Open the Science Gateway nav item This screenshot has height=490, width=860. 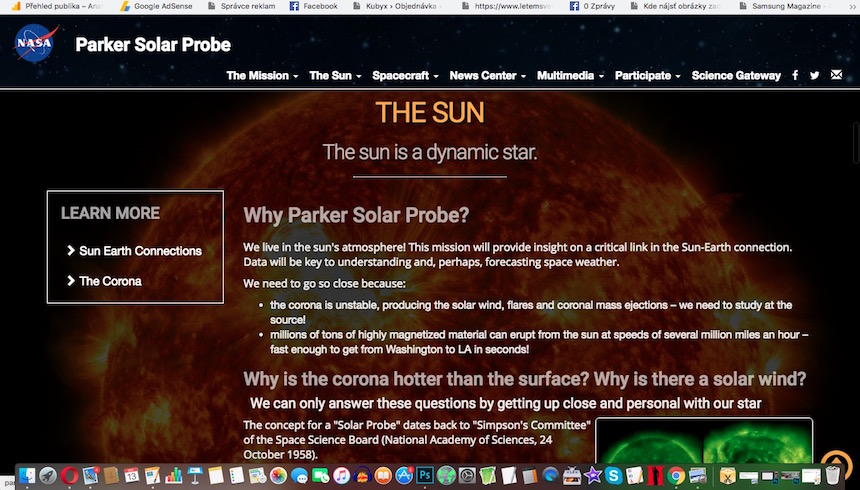point(736,76)
